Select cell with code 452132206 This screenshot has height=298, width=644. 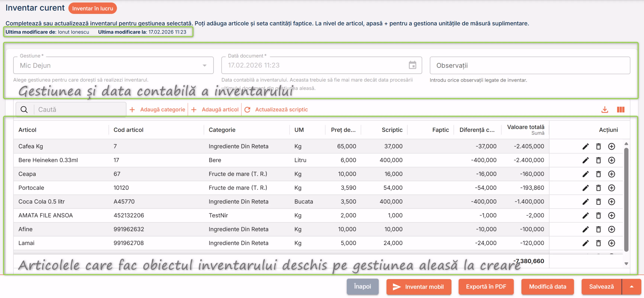[129, 215]
